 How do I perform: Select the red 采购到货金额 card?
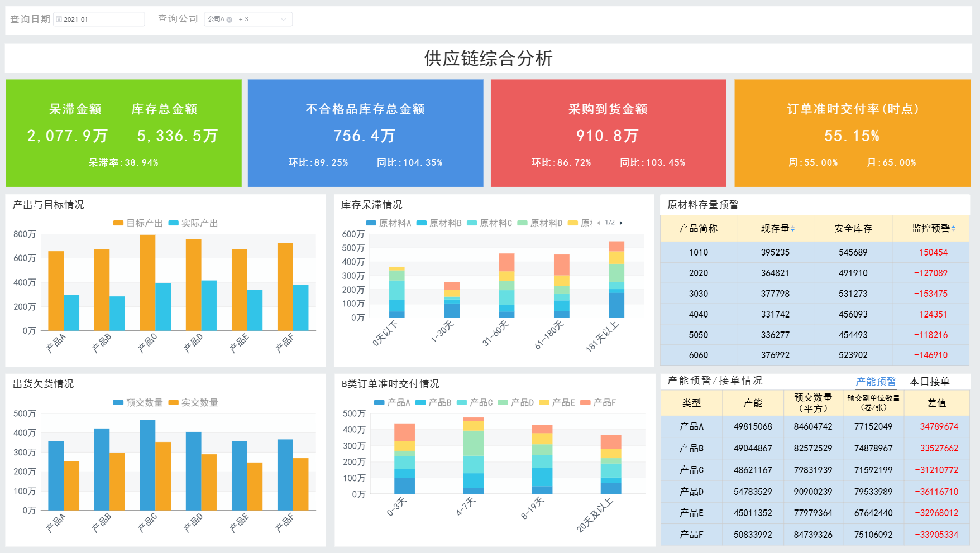pyautogui.click(x=608, y=133)
